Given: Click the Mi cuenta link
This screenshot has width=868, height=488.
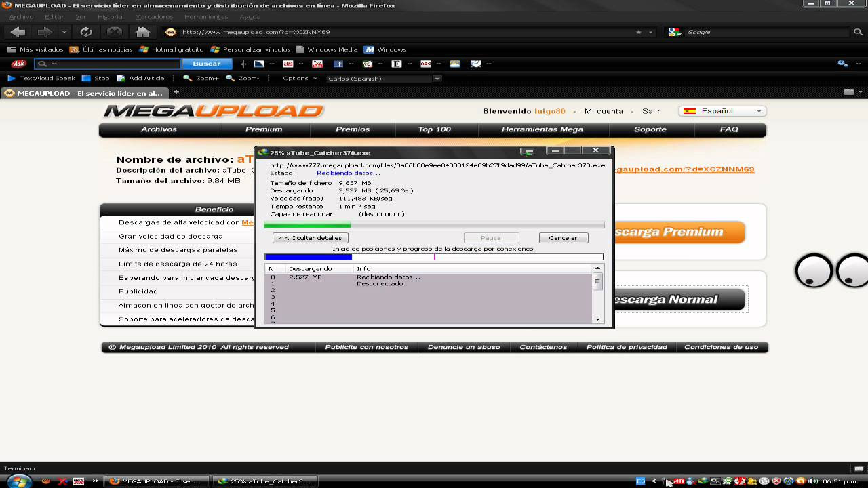Looking at the screenshot, I should coord(604,111).
